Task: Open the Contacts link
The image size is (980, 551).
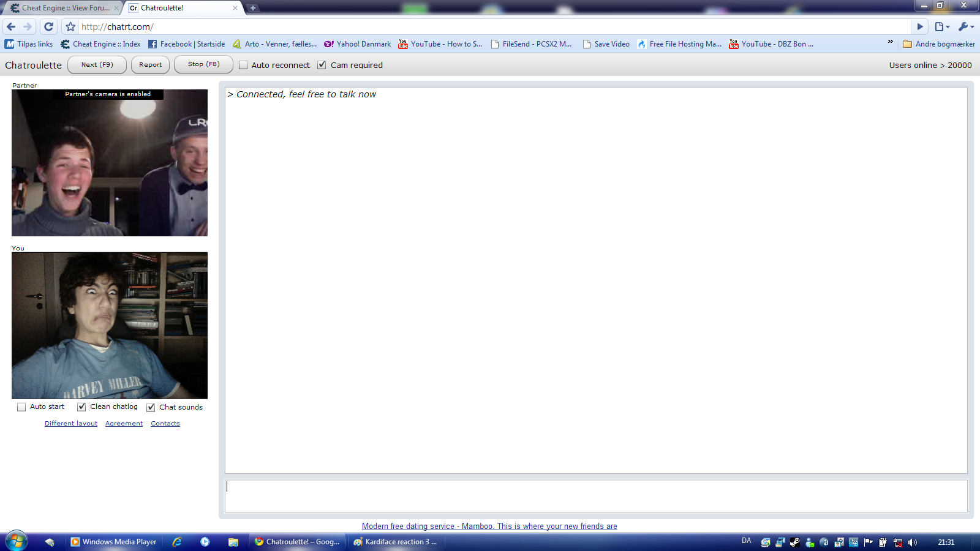Action: click(x=165, y=423)
